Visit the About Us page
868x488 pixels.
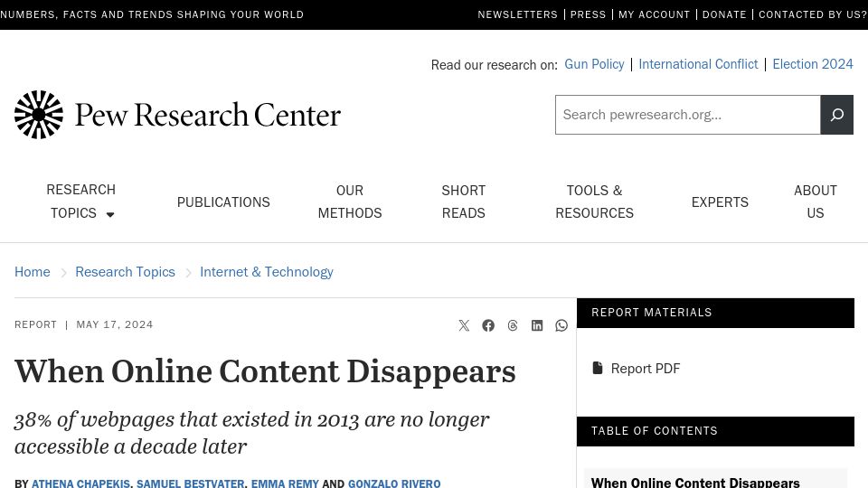[816, 202]
